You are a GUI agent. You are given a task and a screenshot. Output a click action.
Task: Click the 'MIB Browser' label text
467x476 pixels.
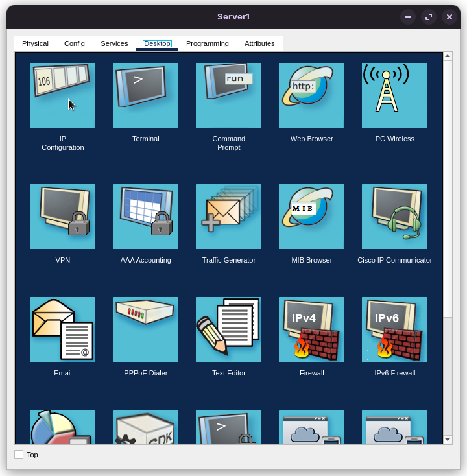click(312, 260)
